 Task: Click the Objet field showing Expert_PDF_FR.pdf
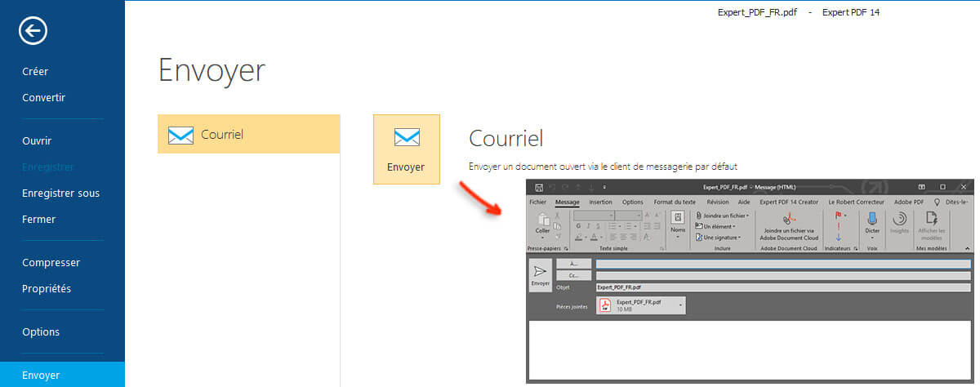(783, 287)
